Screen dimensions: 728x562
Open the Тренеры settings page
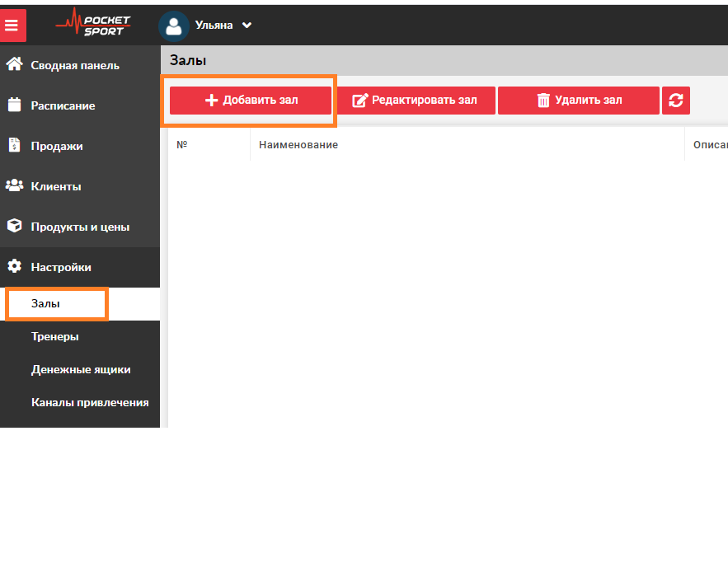click(55, 337)
